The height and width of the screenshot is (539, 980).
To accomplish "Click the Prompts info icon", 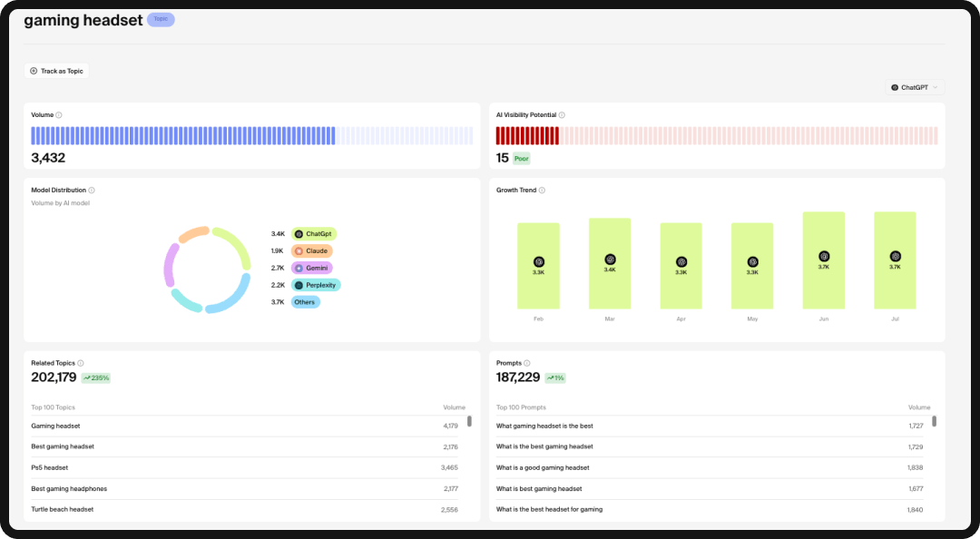I will (x=526, y=362).
